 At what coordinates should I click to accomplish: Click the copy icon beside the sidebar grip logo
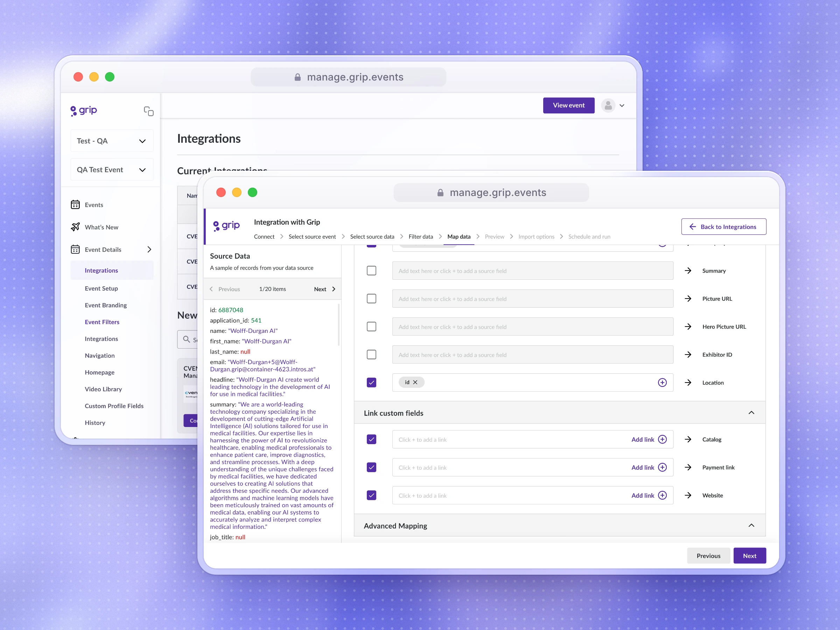148,111
